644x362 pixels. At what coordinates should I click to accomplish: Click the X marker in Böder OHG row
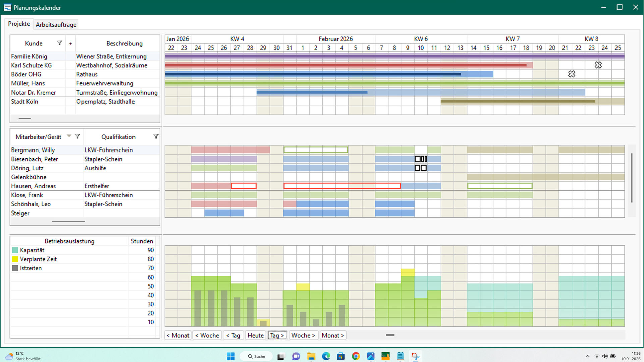click(x=572, y=74)
